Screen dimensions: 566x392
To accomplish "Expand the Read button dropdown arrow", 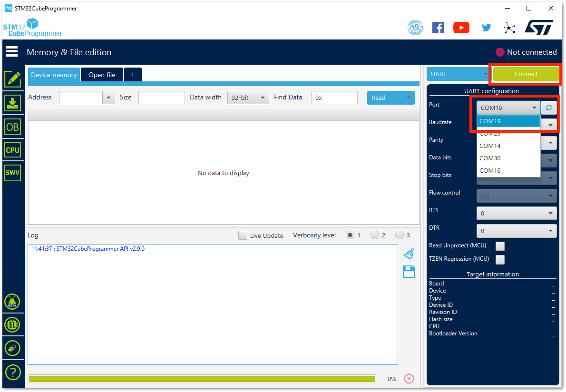I will coord(408,98).
